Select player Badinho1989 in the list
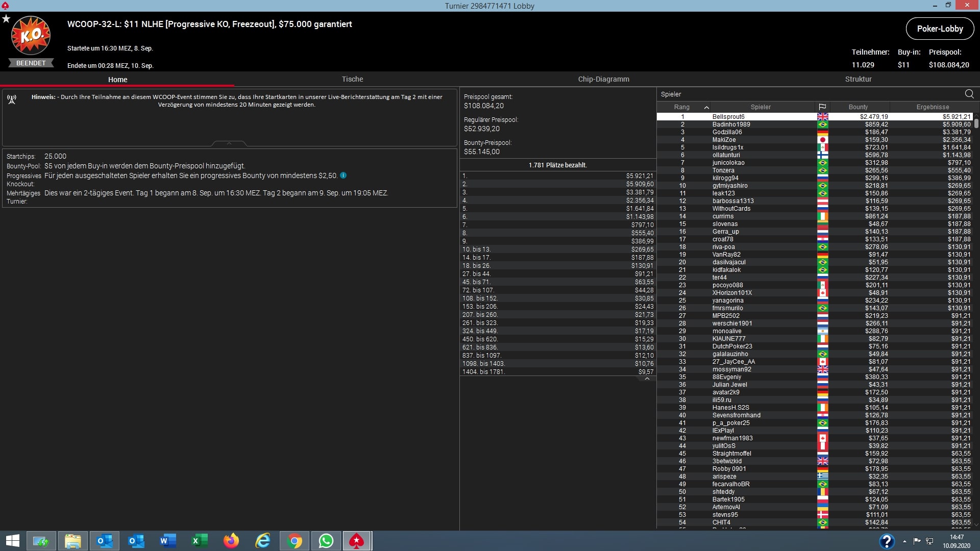 click(731, 124)
